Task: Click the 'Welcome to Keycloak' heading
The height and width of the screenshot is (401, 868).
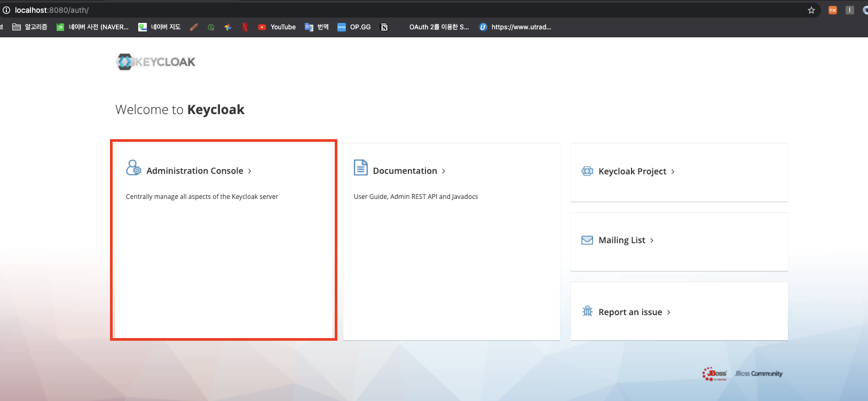Action: (180, 110)
